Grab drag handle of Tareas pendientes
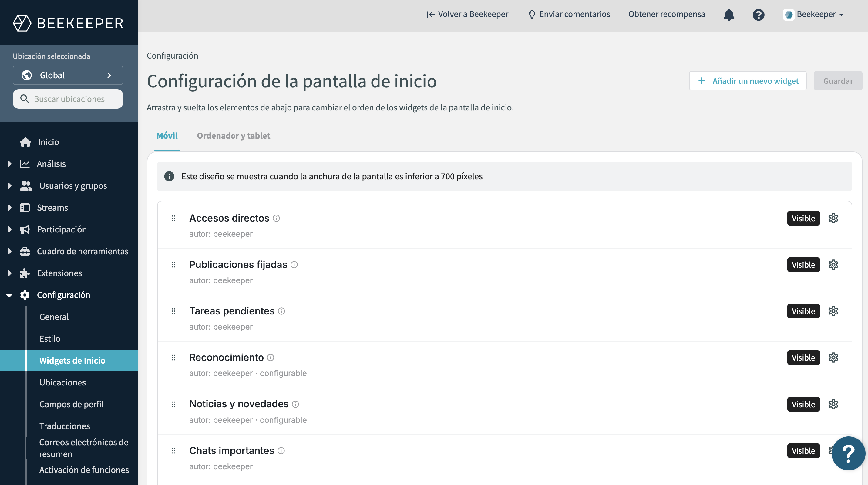The height and width of the screenshot is (485, 868). pos(173,311)
